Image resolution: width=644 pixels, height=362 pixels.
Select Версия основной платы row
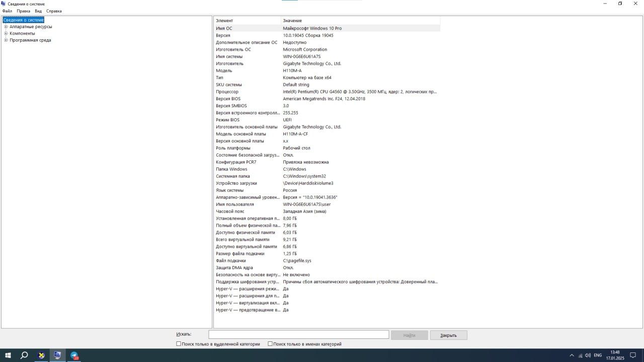[x=327, y=141]
